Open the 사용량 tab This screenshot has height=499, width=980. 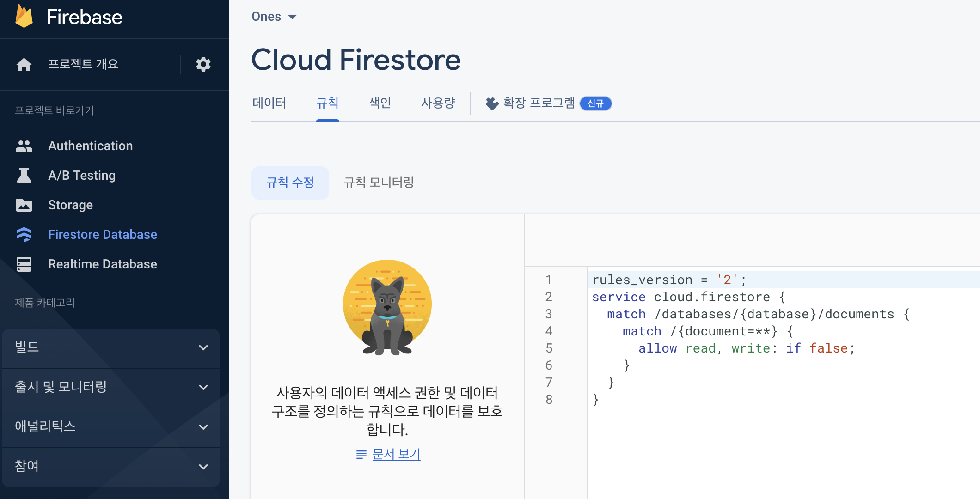(x=438, y=103)
